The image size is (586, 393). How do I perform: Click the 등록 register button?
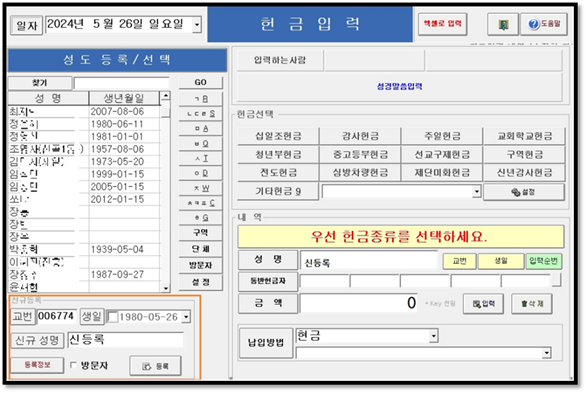tap(155, 366)
